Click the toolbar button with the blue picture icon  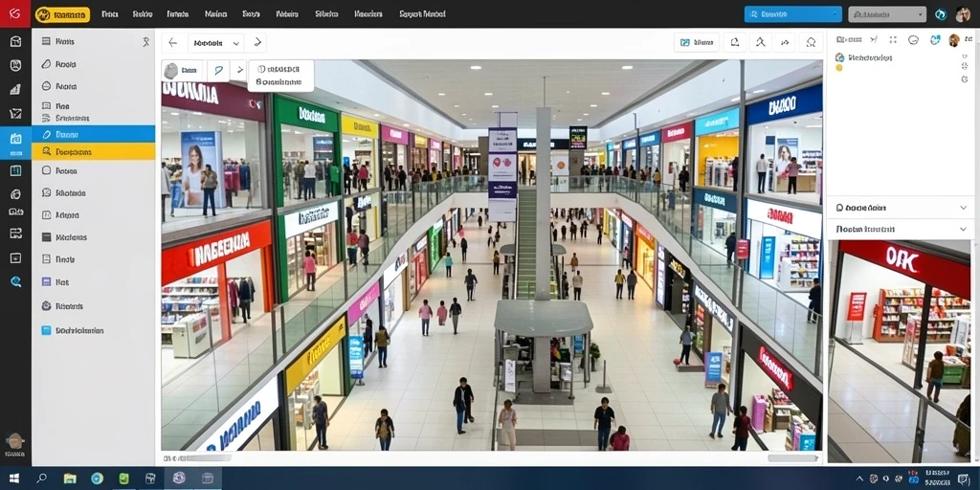pyautogui.click(x=697, y=42)
